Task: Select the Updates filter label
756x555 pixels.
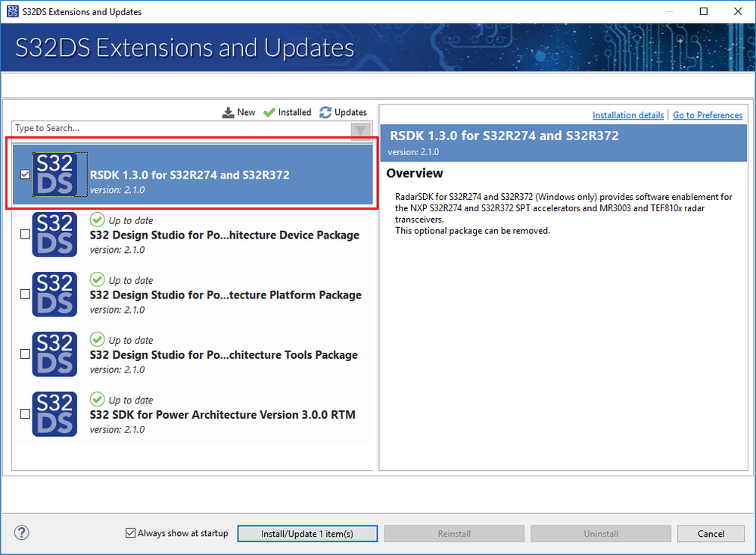Action: pyautogui.click(x=350, y=113)
